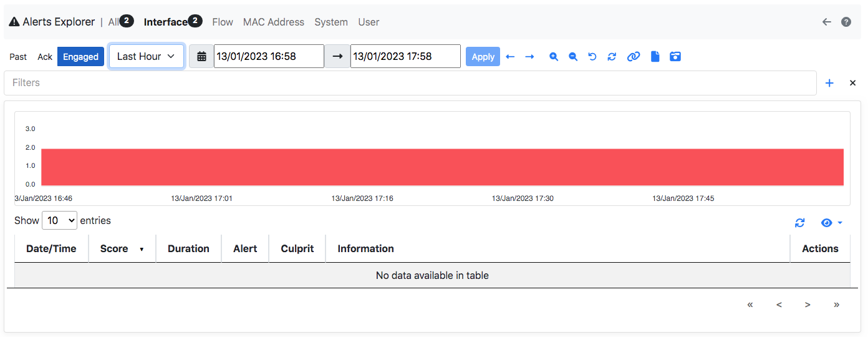Copy permalink with the chain icon
The height and width of the screenshot is (337, 868).
[x=634, y=57]
